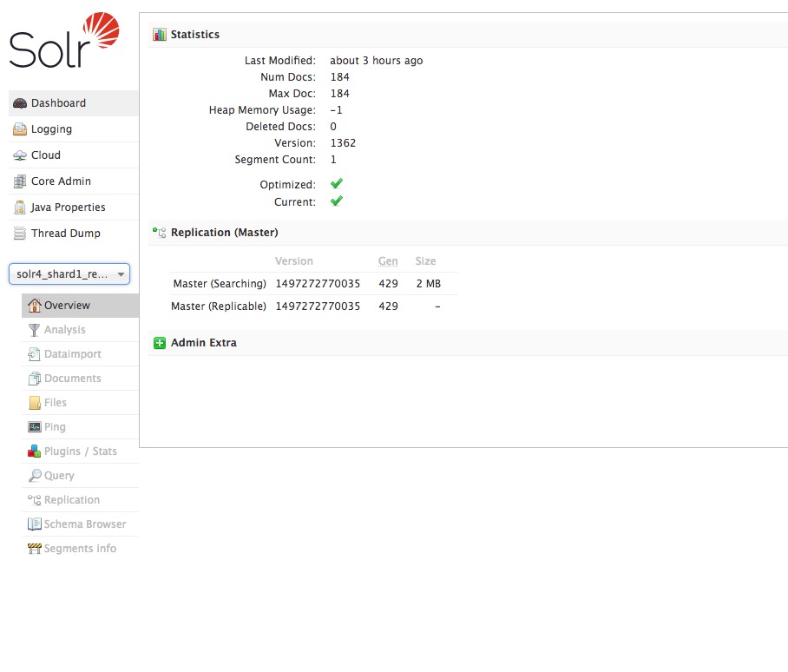Click the Master (Replicable) row label

pyautogui.click(x=219, y=306)
